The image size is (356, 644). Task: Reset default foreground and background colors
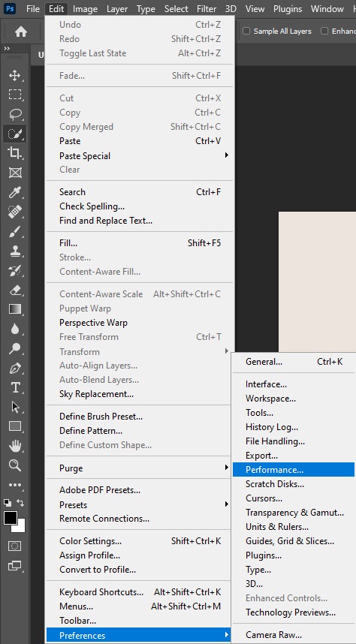click(7, 502)
